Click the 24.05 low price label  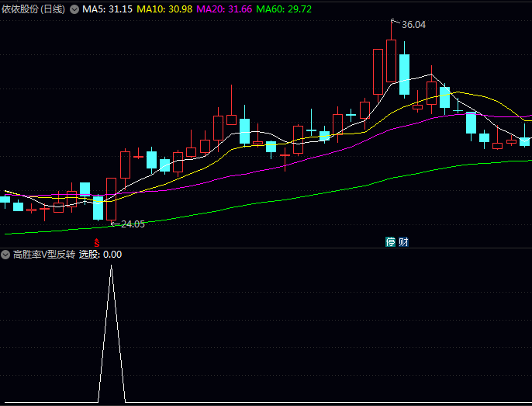click(132, 224)
